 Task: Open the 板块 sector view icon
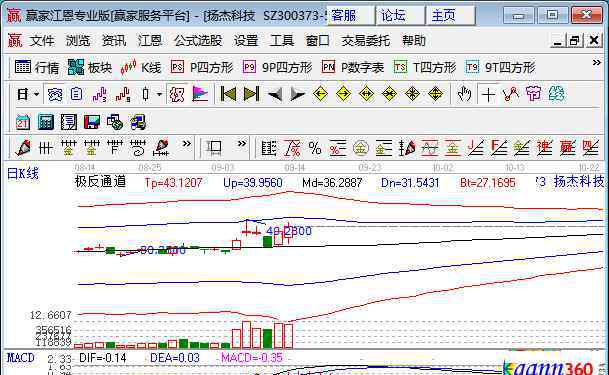[x=90, y=68]
